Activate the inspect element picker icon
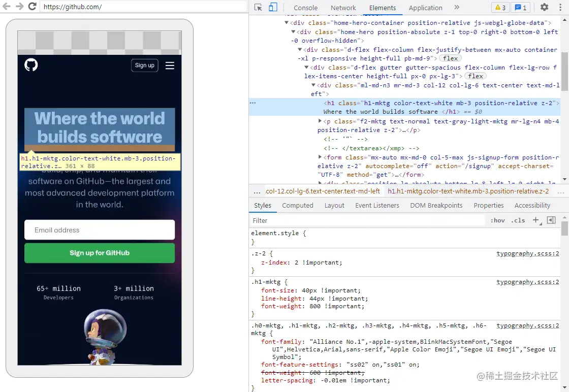Viewport: 569px width, 392px height. tap(258, 7)
